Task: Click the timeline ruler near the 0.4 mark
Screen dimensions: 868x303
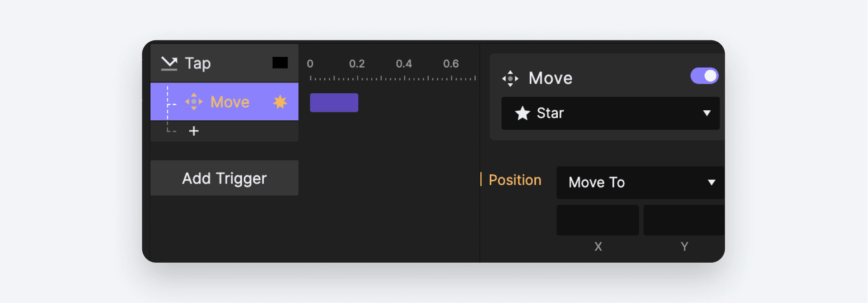Action: point(404,78)
